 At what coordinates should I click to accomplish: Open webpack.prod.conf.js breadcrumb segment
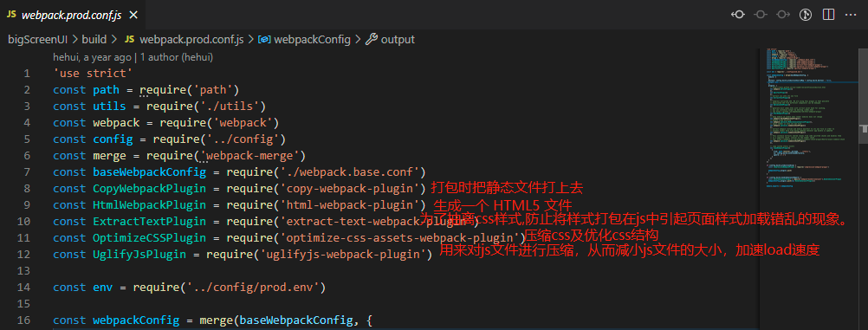click(191, 39)
